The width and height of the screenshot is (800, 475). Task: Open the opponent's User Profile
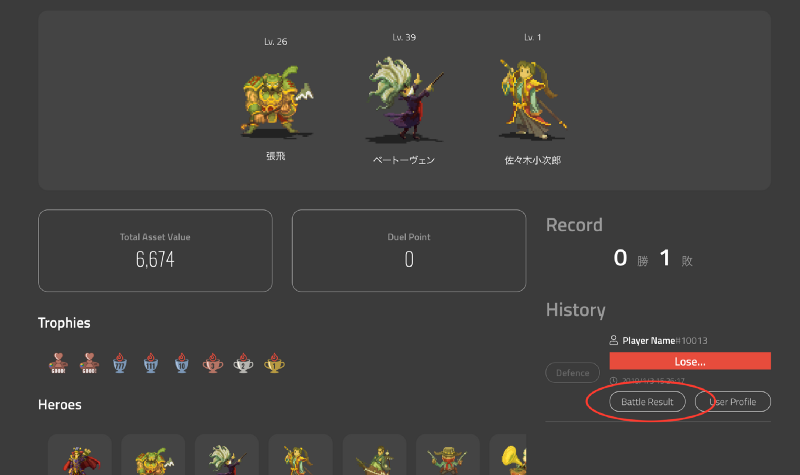[x=733, y=402]
